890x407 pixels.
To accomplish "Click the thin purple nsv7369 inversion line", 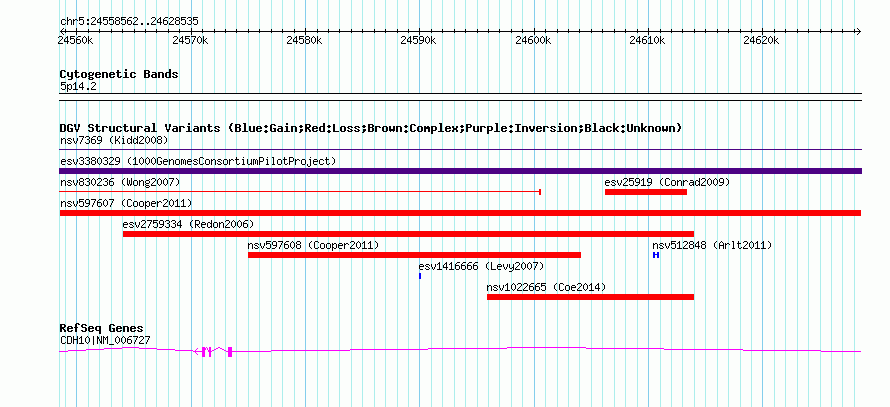I will point(460,150).
